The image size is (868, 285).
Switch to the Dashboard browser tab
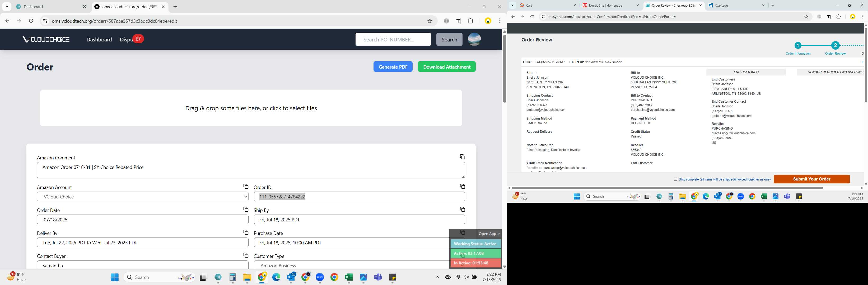[50, 7]
